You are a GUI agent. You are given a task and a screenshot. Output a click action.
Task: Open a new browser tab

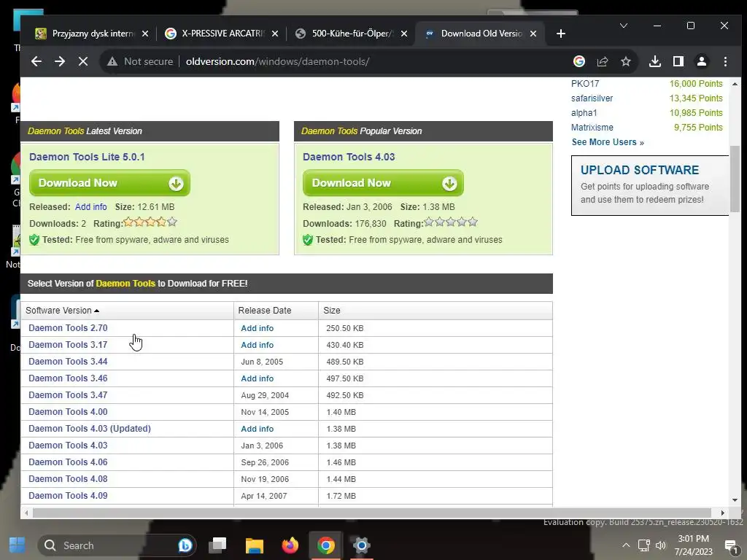(x=561, y=34)
